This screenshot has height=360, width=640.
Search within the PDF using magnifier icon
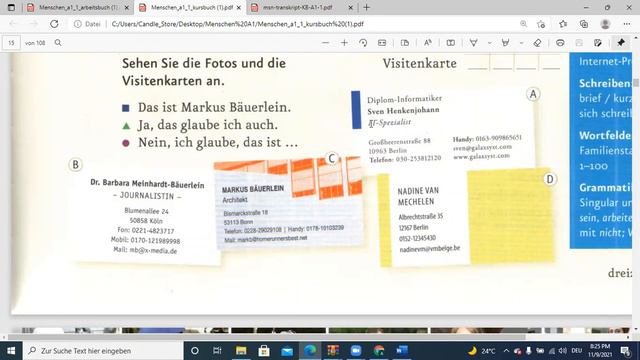(58, 43)
